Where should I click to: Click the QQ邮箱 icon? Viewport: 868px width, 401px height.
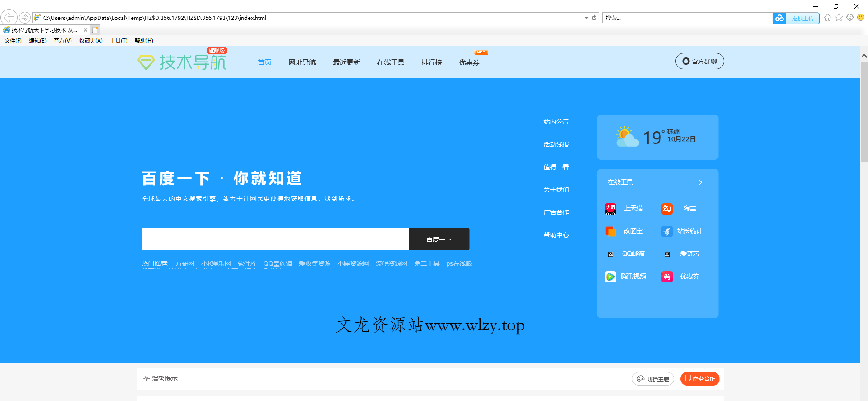click(610, 254)
